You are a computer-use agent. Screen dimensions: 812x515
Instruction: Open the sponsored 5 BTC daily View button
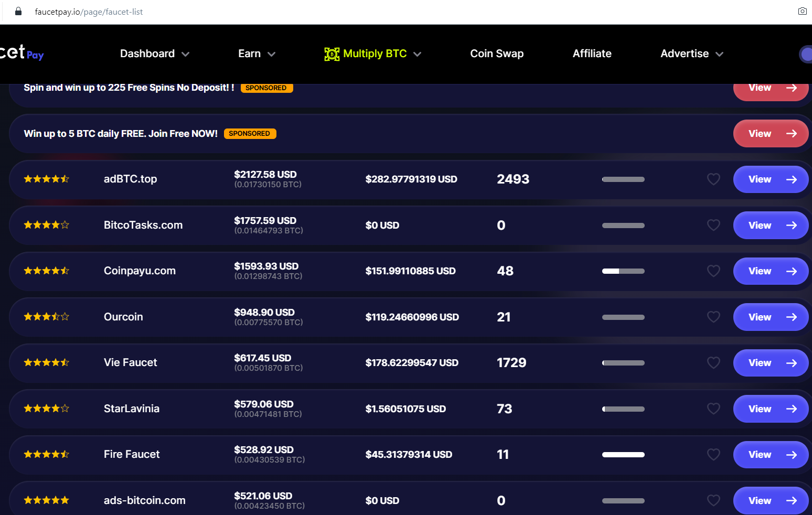point(770,134)
